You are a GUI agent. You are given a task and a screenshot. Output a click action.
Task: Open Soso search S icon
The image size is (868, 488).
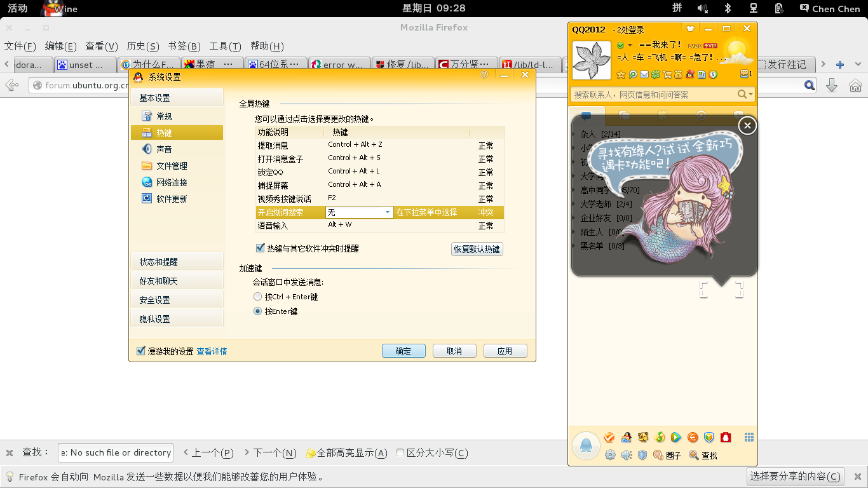pos(713,74)
